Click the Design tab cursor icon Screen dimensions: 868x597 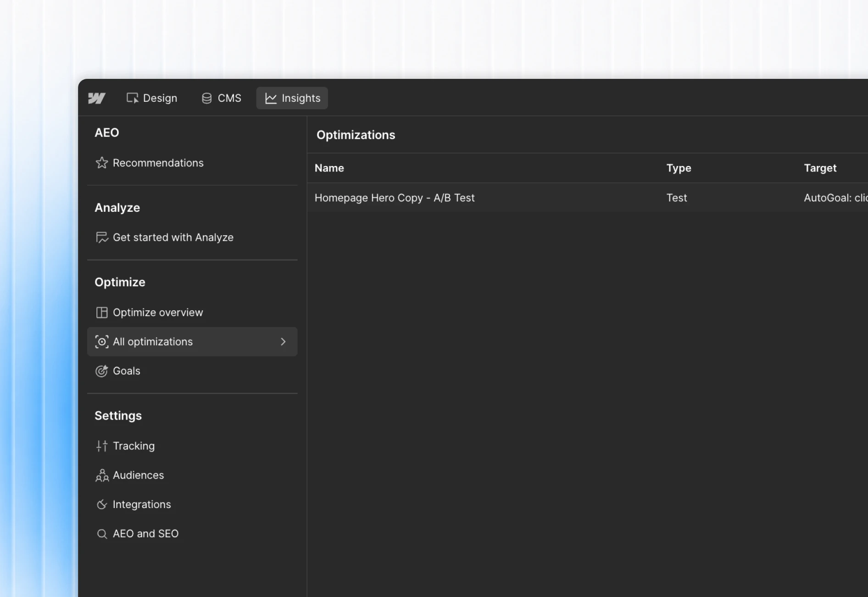(x=132, y=98)
